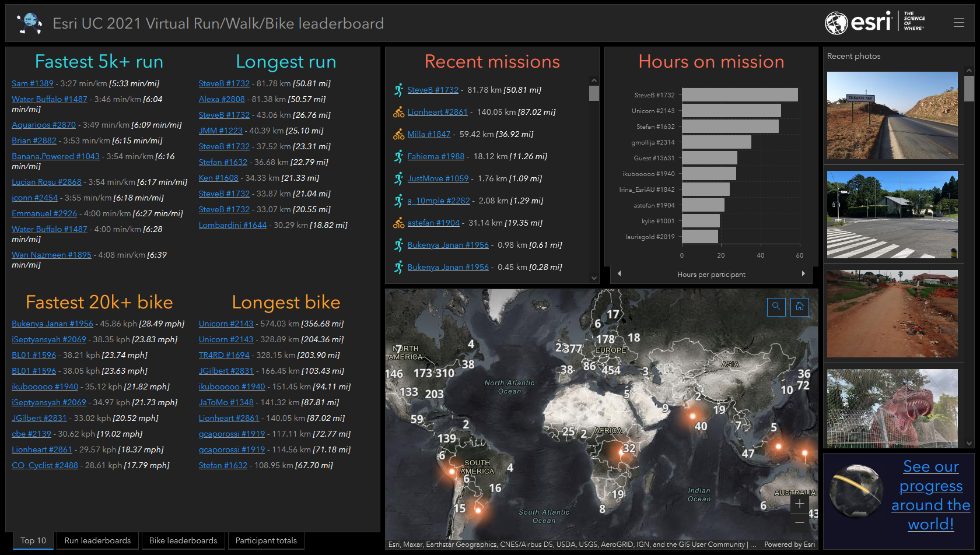Reset the map to its home extent
This screenshot has height=555, width=980.
pos(800,307)
